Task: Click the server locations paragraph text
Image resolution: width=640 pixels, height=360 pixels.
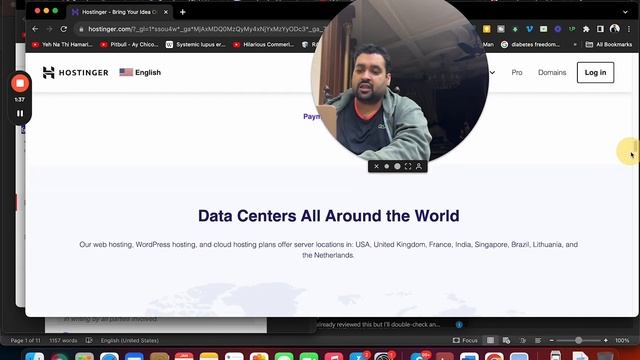Action: (329, 250)
